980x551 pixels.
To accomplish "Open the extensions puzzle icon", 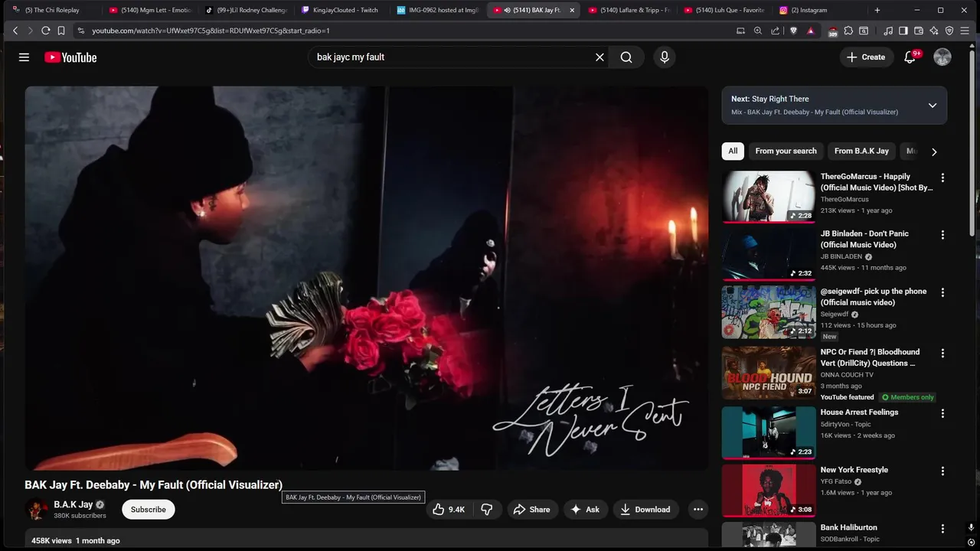I will coord(848,31).
